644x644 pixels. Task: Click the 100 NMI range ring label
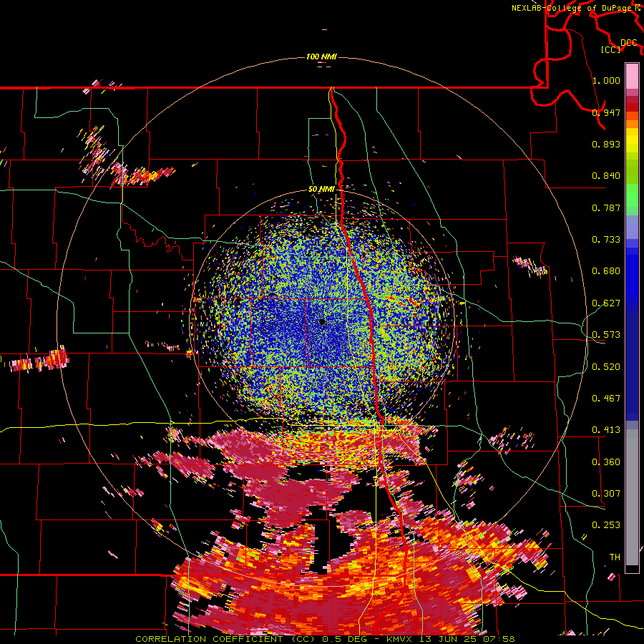321,57
